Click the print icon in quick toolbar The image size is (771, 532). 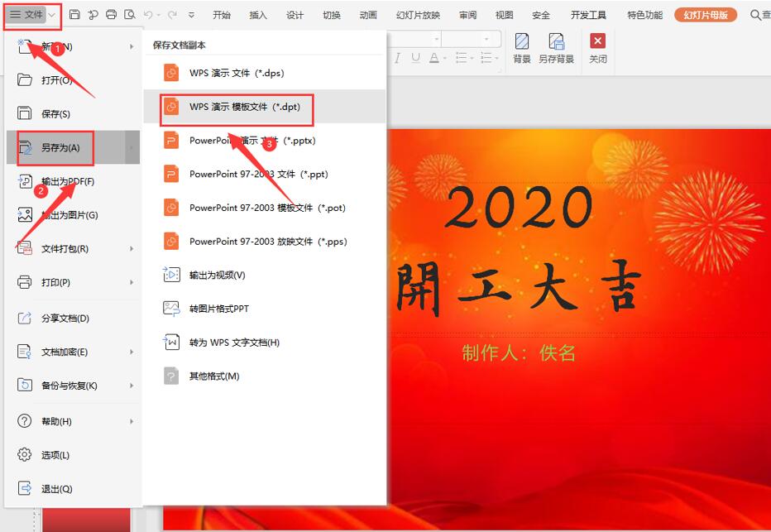(112, 15)
